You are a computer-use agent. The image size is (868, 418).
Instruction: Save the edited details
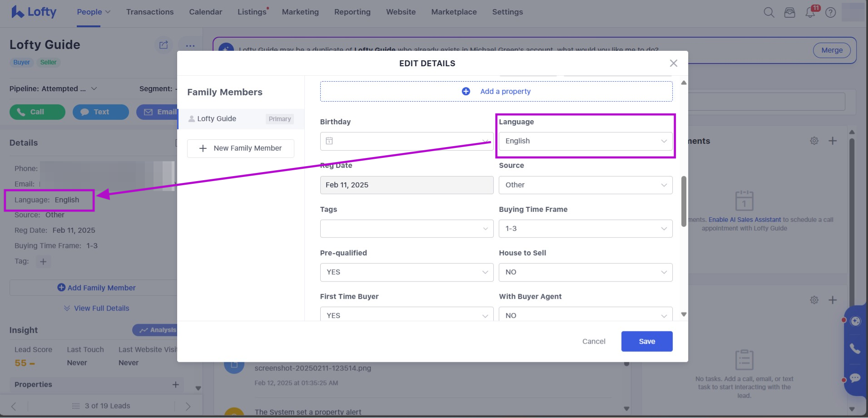click(x=646, y=341)
